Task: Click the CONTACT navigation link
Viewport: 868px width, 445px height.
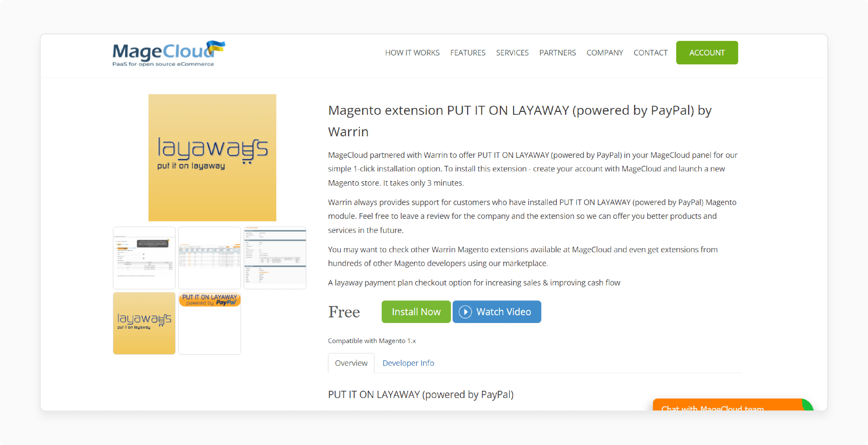Action: [650, 52]
